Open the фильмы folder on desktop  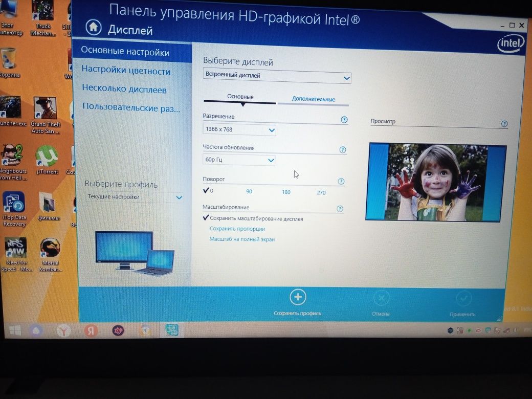[x=48, y=207]
